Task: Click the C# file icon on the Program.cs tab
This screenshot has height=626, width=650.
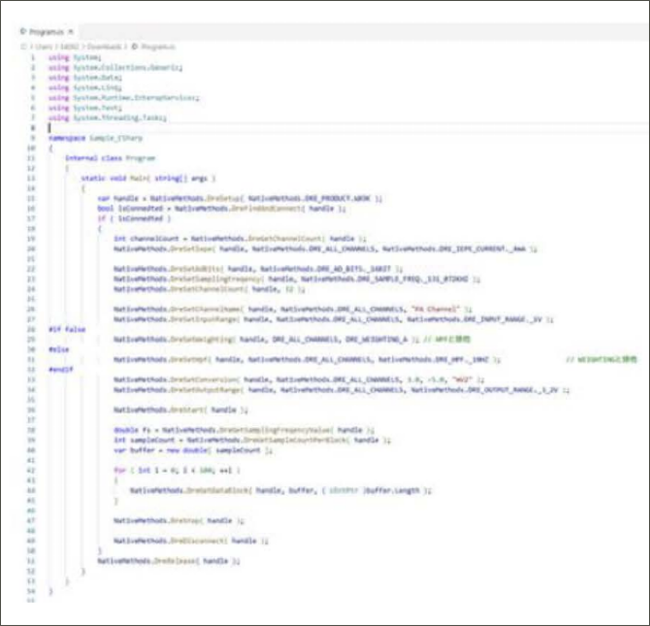Action: point(24,32)
